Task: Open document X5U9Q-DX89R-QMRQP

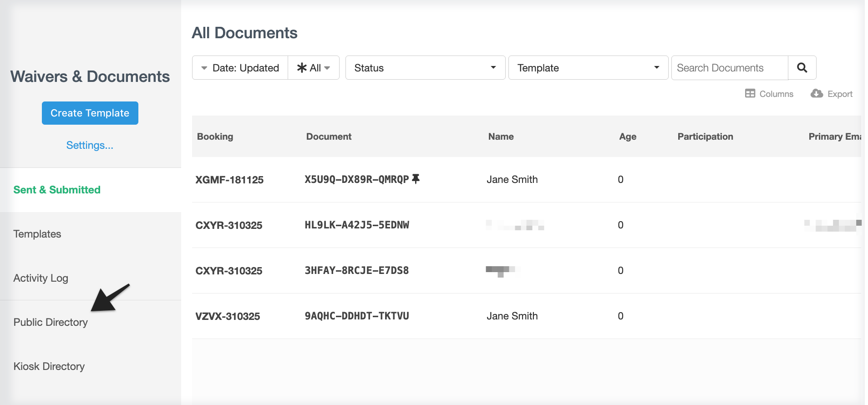Action: (357, 179)
